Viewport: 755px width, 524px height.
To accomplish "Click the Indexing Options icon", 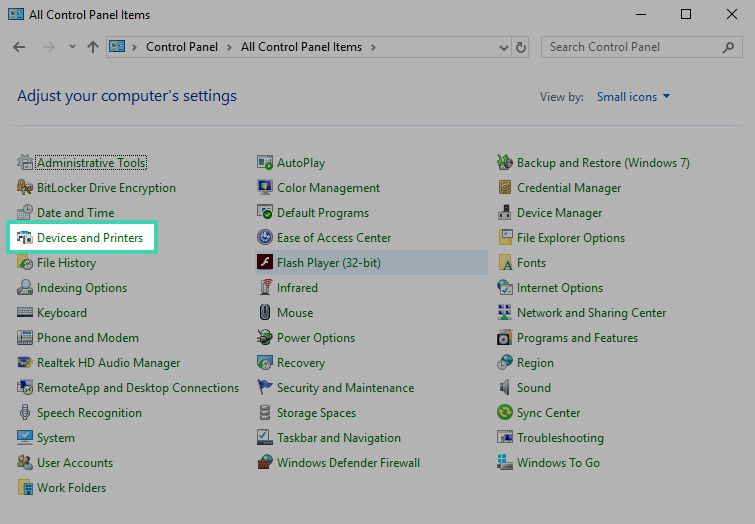I will [25, 288].
